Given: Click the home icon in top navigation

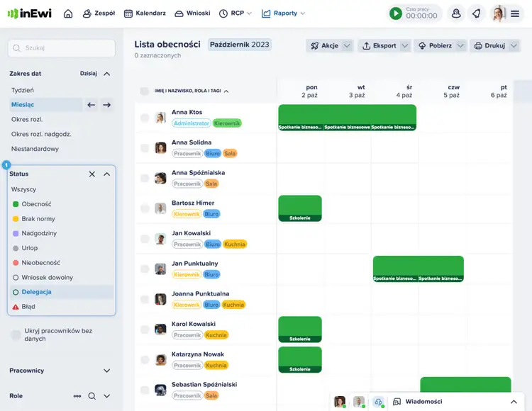Looking at the screenshot, I should coord(68,13).
